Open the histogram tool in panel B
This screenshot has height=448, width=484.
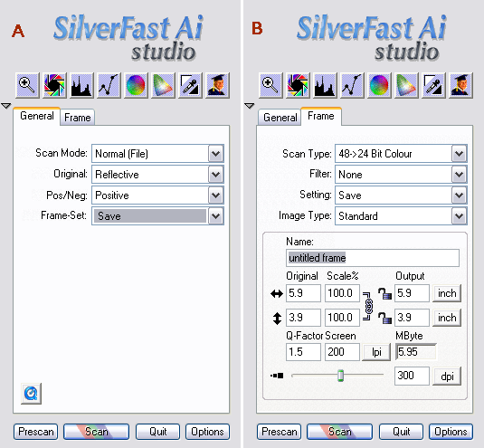click(325, 85)
